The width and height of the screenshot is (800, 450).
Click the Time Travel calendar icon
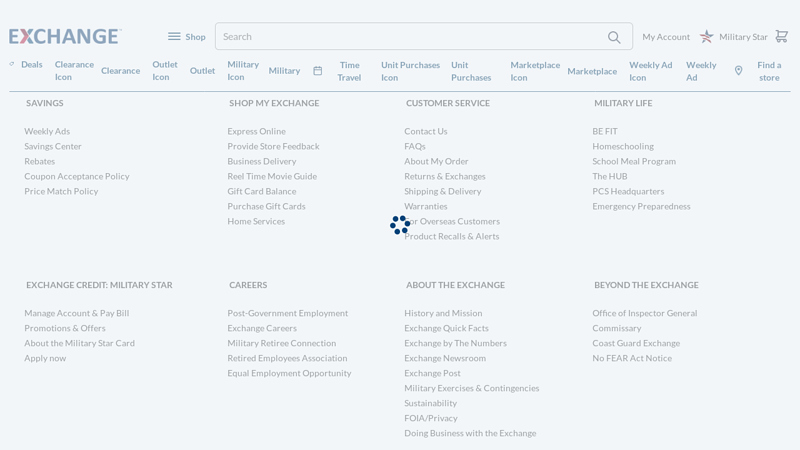pos(318,71)
